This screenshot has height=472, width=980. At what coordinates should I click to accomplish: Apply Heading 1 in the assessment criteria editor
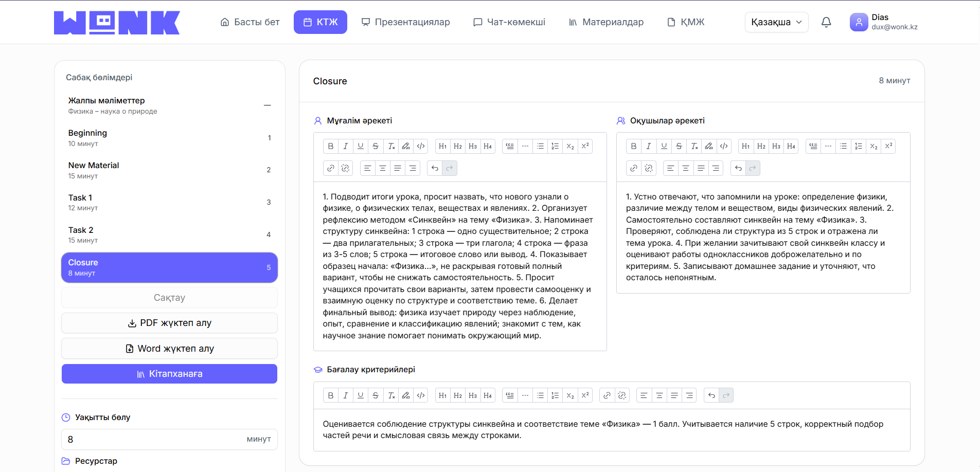(x=442, y=395)
